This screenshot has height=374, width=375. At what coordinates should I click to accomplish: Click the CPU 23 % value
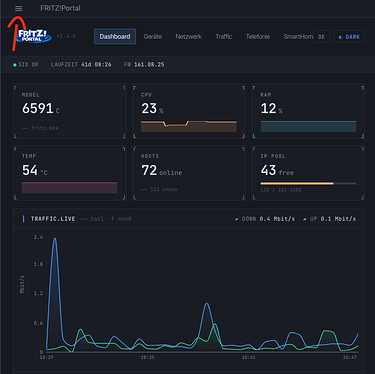pos(152,109)
